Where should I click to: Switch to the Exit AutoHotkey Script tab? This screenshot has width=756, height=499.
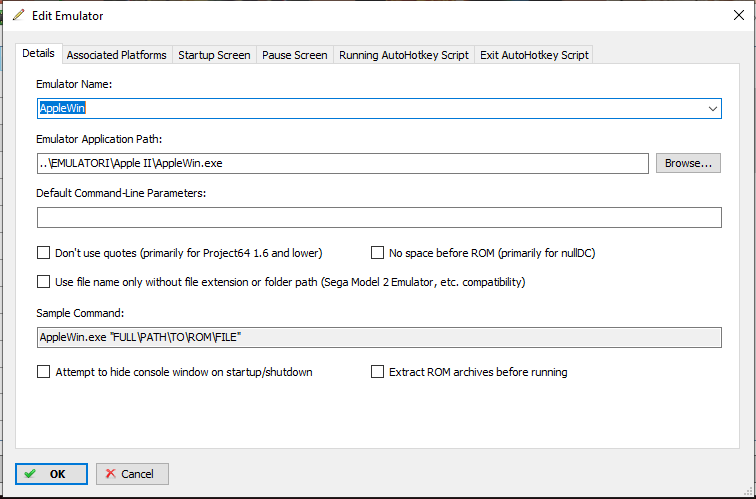534,55
